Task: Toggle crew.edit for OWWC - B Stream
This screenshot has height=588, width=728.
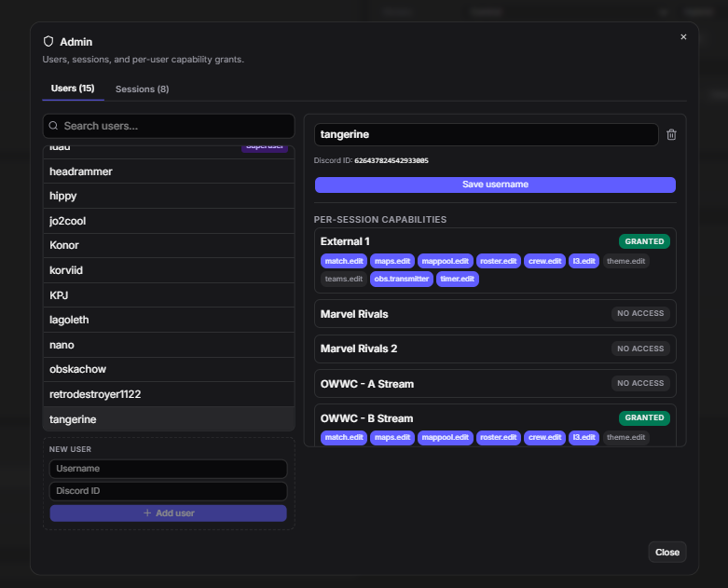Action: coord(544,438)
